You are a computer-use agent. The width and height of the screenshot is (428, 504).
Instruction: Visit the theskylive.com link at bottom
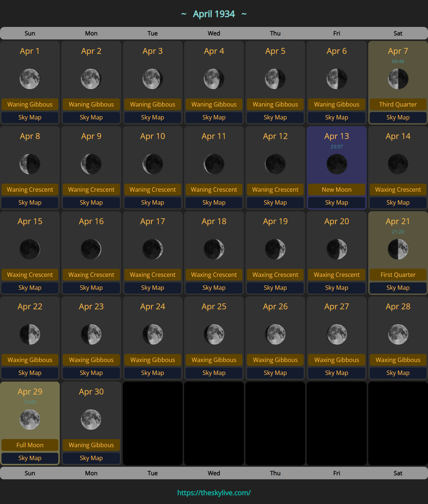[x=214, y=493]
